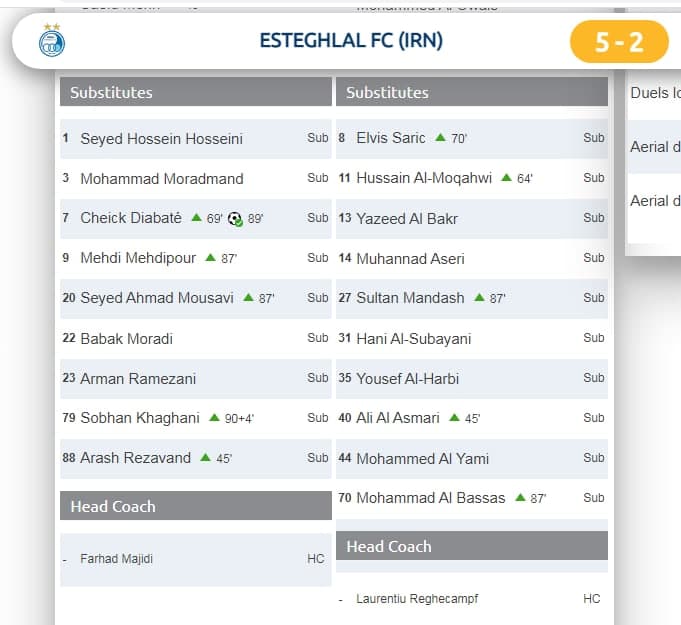Viewport: 681px width, 625px height.
Task: Click substitution arrow beside Sultan Mandash
Action: pos(479,298)
